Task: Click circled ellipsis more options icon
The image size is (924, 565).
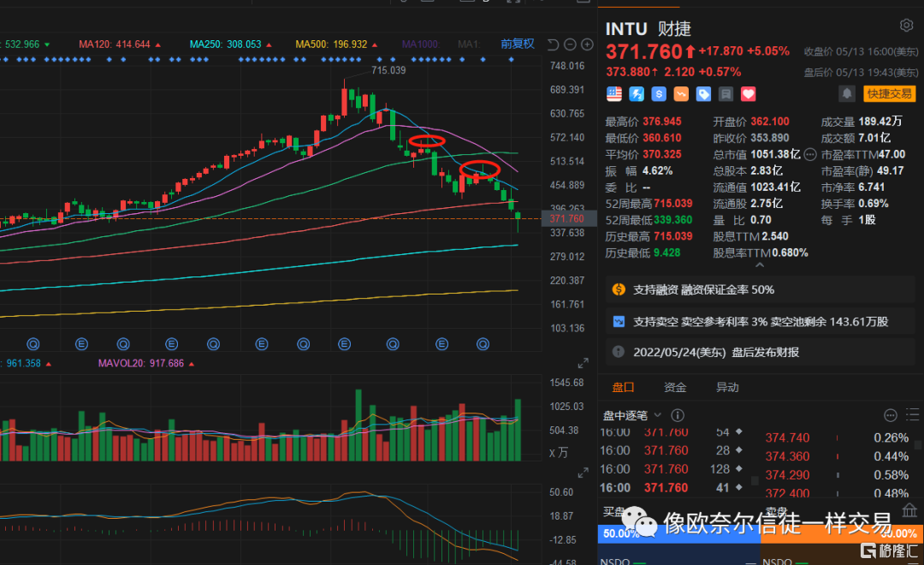Action: coord(891,415)
